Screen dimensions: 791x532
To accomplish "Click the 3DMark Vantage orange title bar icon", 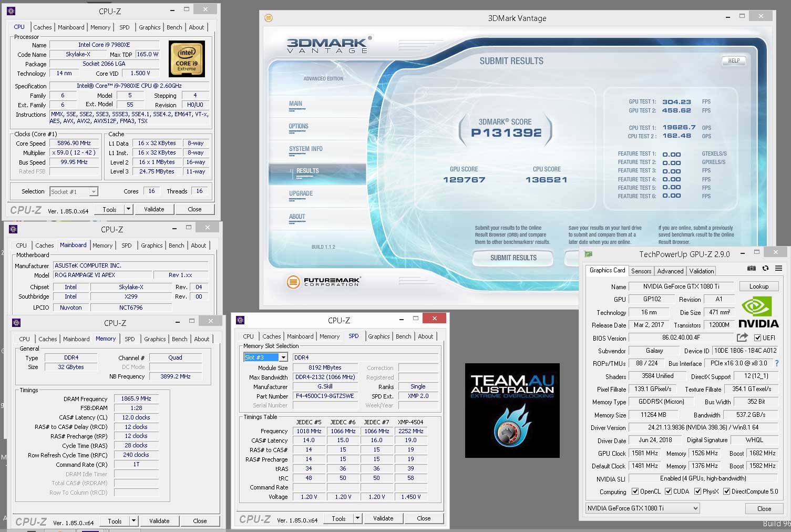I will [x=269, y=18].
